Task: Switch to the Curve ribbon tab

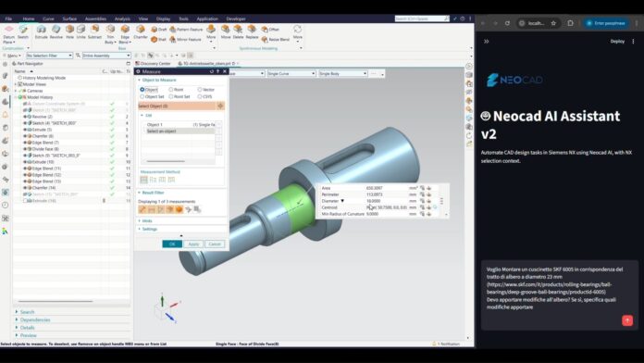Action: [x=48, y=19]
